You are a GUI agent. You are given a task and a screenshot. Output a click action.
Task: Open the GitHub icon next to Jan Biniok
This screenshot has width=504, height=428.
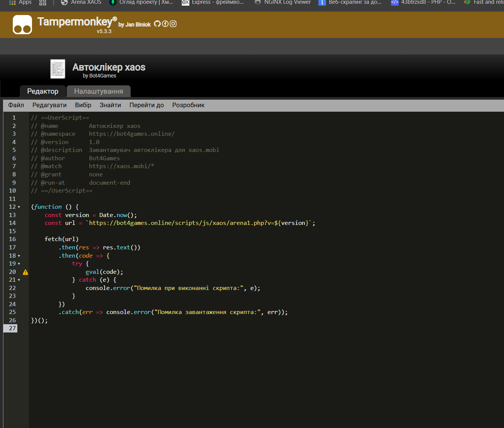pos(157,24)
